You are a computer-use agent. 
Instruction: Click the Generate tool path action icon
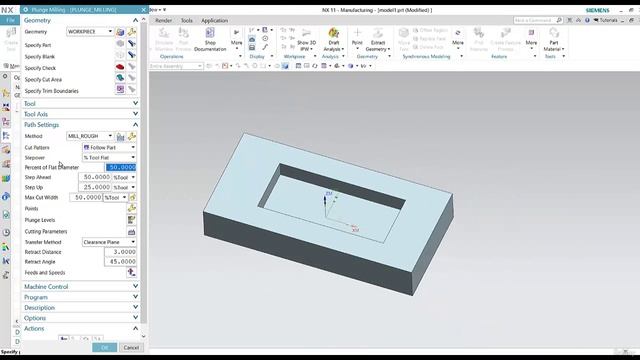click(64, 339)
